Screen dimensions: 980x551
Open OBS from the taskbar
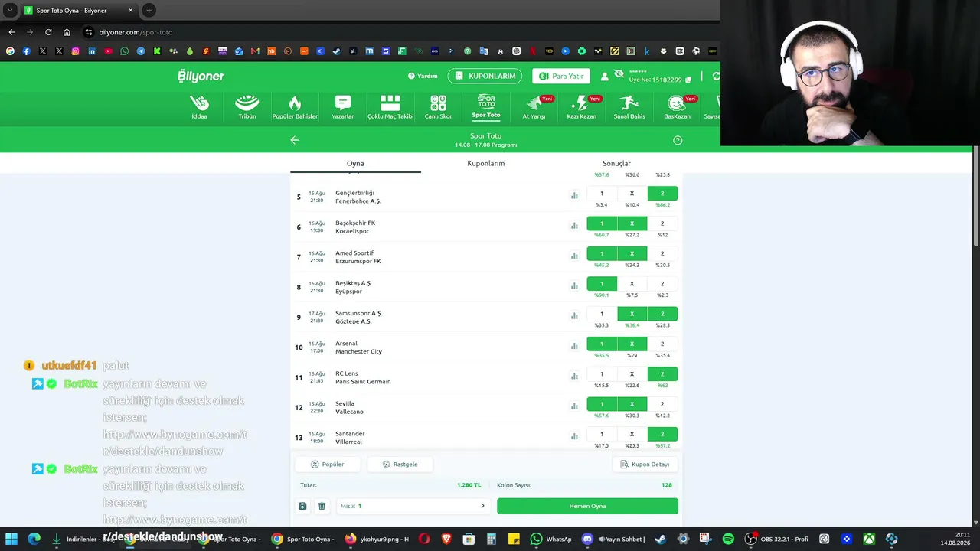click(x=778, y=539)
